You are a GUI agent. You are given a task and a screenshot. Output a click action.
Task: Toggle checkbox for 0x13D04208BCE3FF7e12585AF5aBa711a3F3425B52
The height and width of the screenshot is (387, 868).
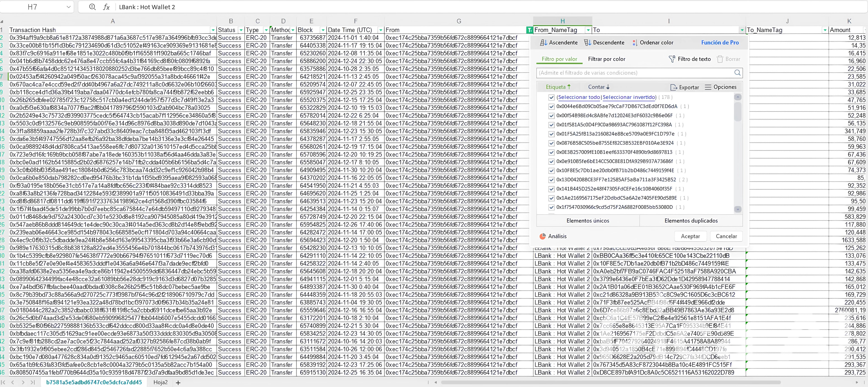(x=551, y=180)
